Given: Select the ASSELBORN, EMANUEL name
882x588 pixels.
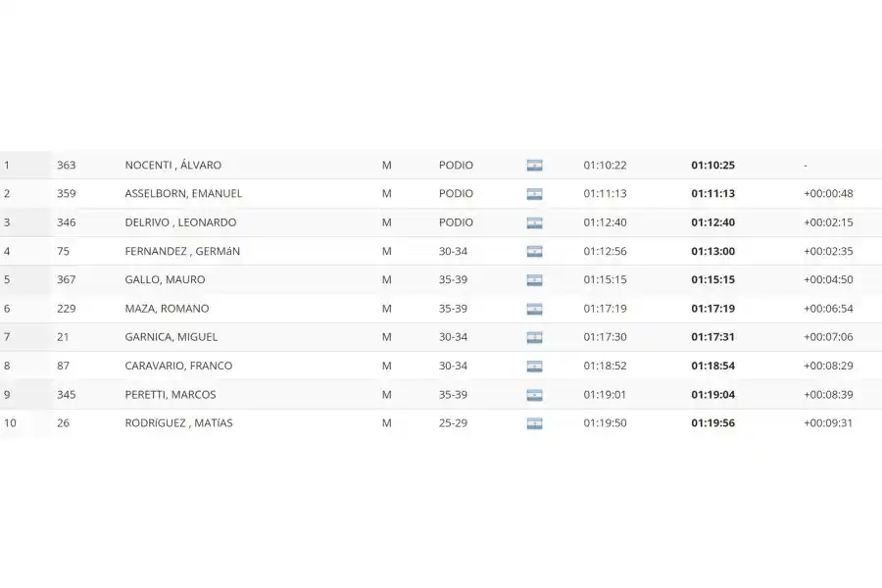Looking at the screenshot, I should pos(183,194).
